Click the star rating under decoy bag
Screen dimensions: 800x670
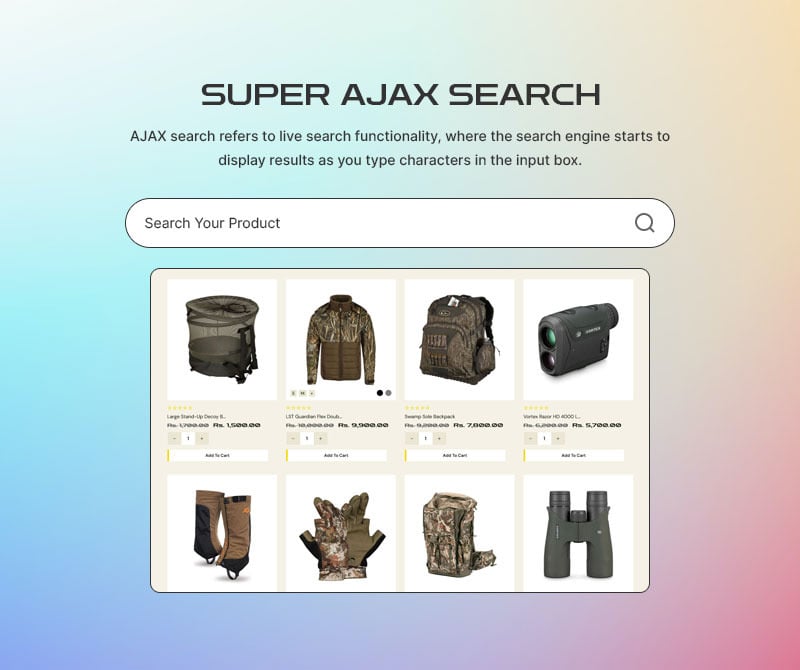pyautogui.click(x=180, y=408)
